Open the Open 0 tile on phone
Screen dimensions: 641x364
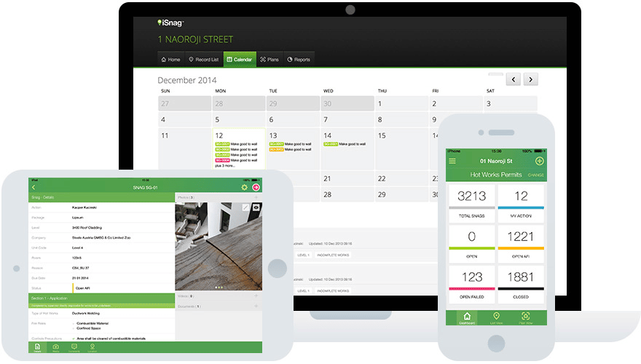472,244
